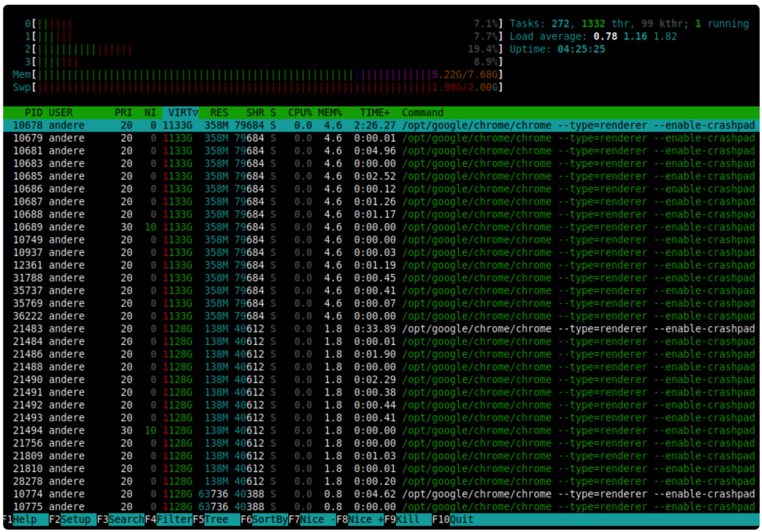
Task: Activate Search in footer bar
Action: (x=121, y=519)
